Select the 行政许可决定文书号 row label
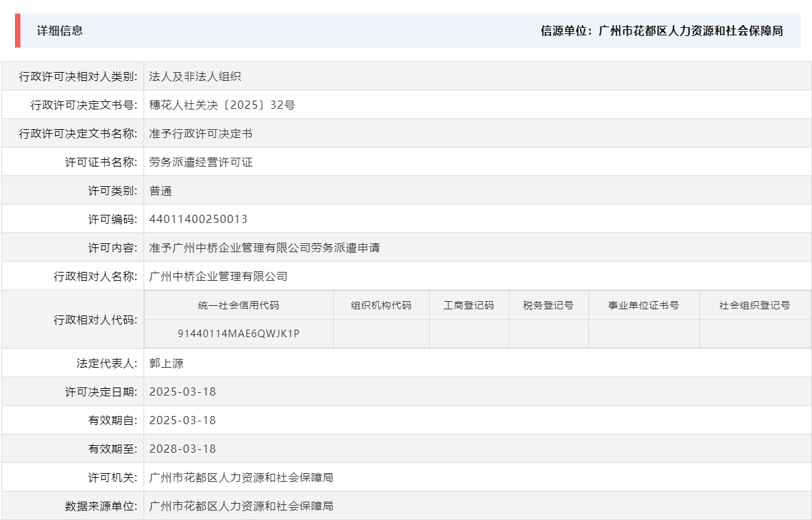812x520 pixels. pos(84,105)
